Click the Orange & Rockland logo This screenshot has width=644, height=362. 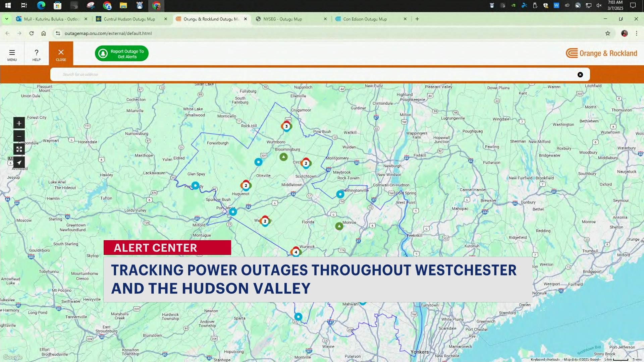pos(601,53)
